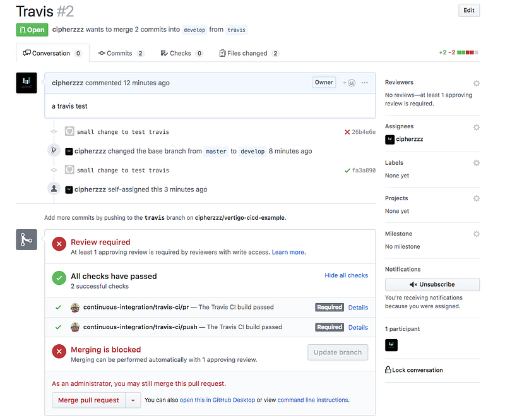Click cipherzzz username in comment header
Viewport: 505px width, 420px height.
click(68, 83)
